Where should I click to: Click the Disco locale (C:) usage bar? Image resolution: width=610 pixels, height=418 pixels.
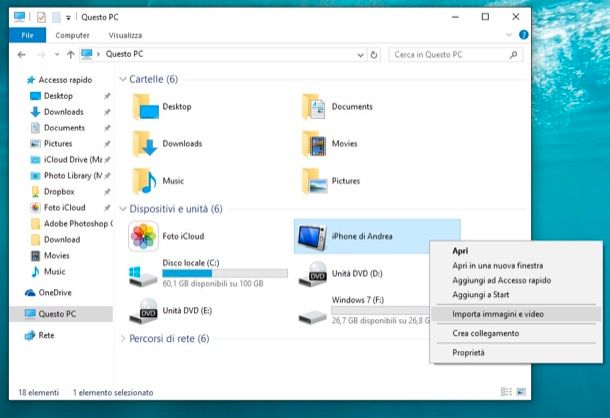[x=225, y=273]
